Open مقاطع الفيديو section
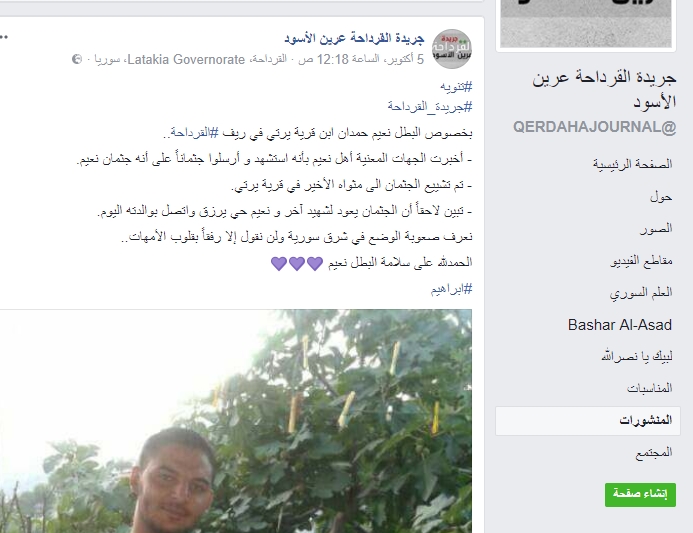The width and height of the screenshot is (693, 533). pos(641,261)
